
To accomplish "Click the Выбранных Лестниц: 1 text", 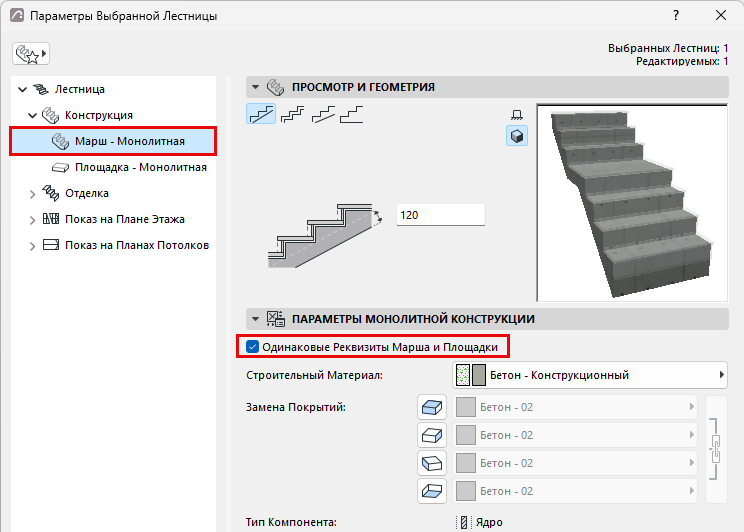I will coord(668,48).
